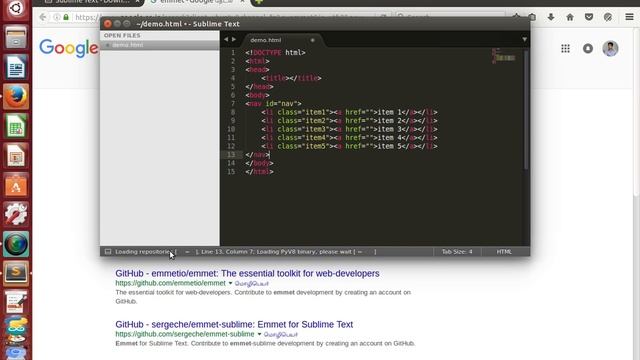The image size is (640, 360).
Task: Translate the emmetio/emmet result
Action: [x=252, y=284]
